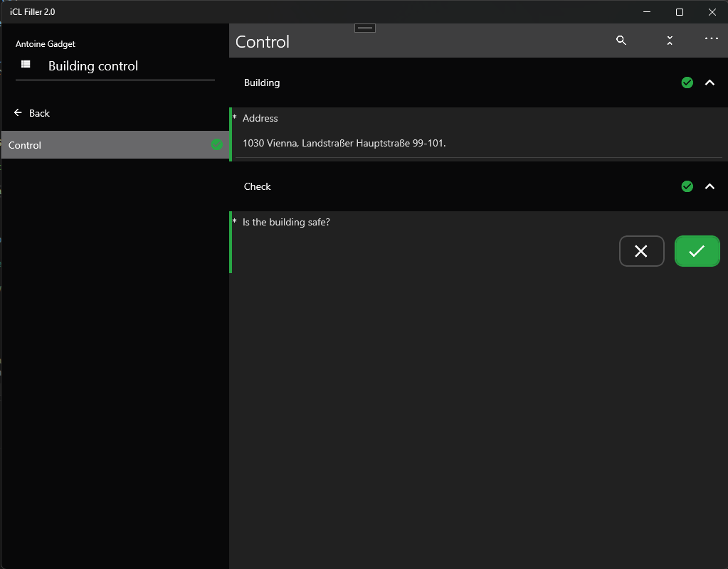This screenshot has width=728, height=569.
Task: Collapse all sections using the header collapse icon
Action: (670, 41)
